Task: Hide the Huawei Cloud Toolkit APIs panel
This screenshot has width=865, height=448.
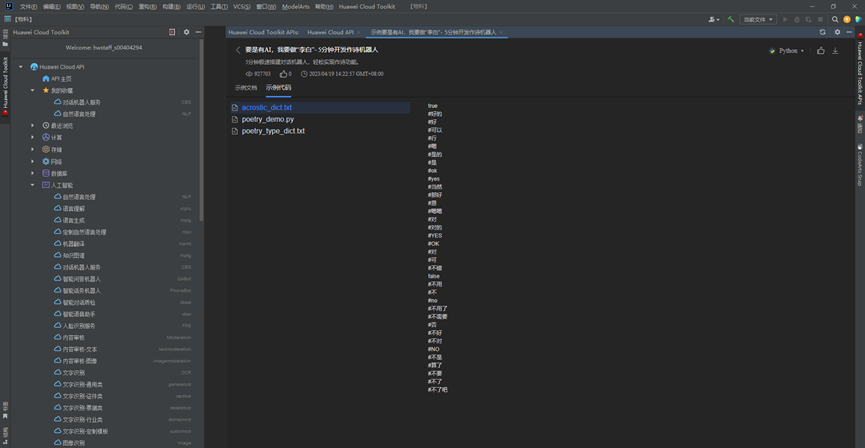Action: coord(849,33)
